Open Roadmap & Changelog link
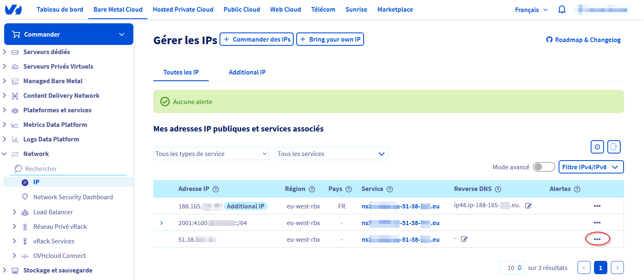The width and height of the screenshot is (644, 280). coord(584,40)
